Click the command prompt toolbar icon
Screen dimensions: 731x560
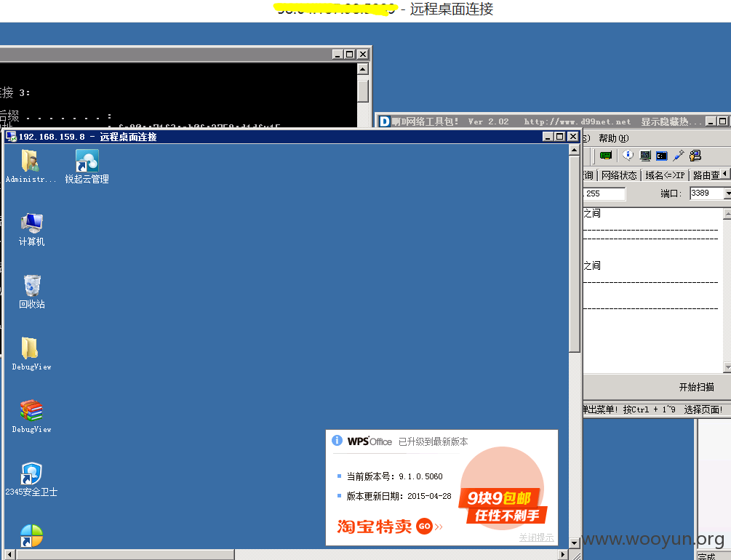tap(661, 155)
